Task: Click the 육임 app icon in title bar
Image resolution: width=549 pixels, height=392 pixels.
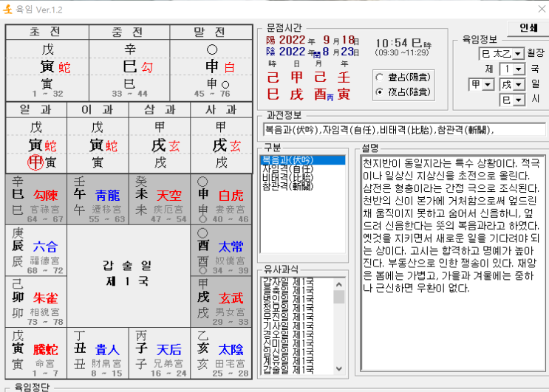Action: click(x=7, y=10)
